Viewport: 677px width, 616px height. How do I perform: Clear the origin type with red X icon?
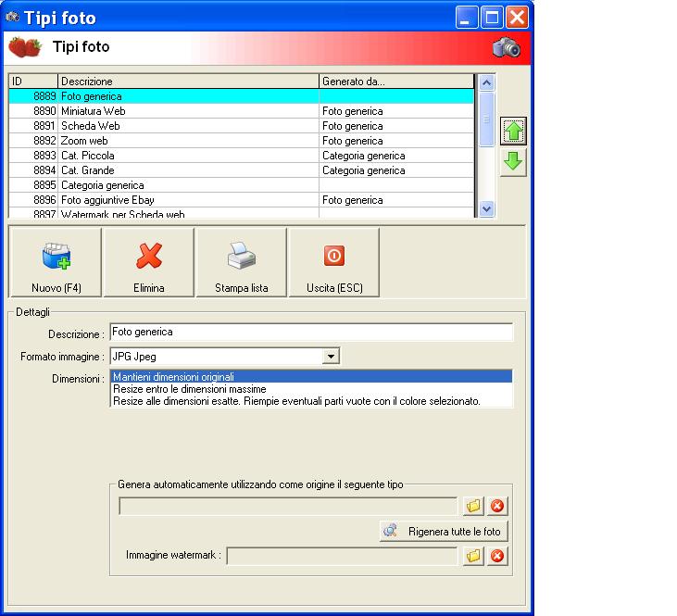pos(497,506)
